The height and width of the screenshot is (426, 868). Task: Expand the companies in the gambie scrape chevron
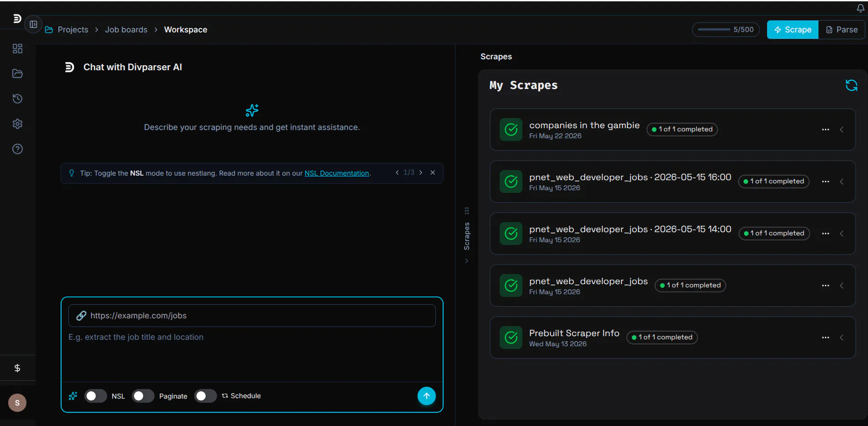[842, 130]
